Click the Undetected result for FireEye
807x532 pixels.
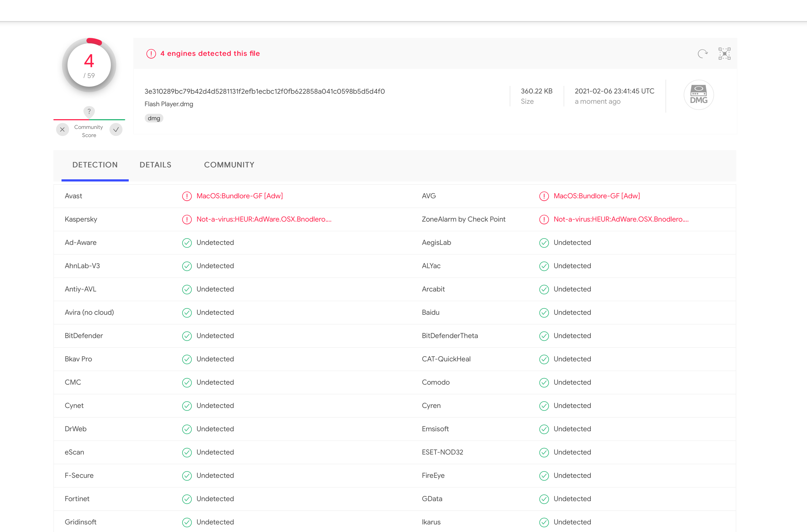click(x=572, y=475)
